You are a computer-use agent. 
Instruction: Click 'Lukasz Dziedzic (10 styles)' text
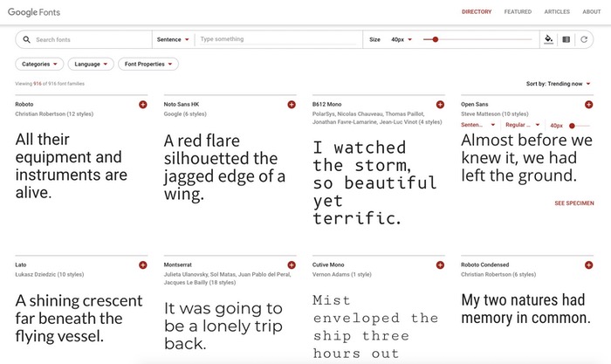point(50,274)
